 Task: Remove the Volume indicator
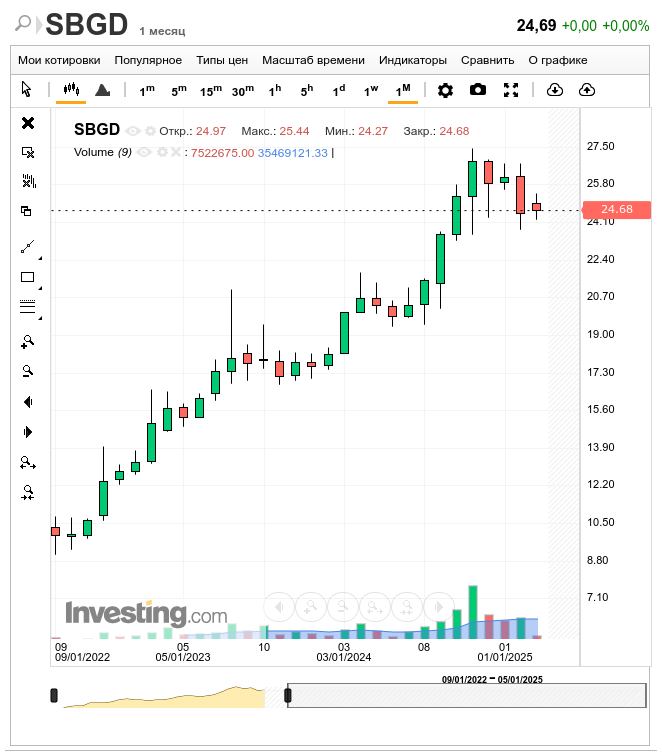(x=176, y=152)
